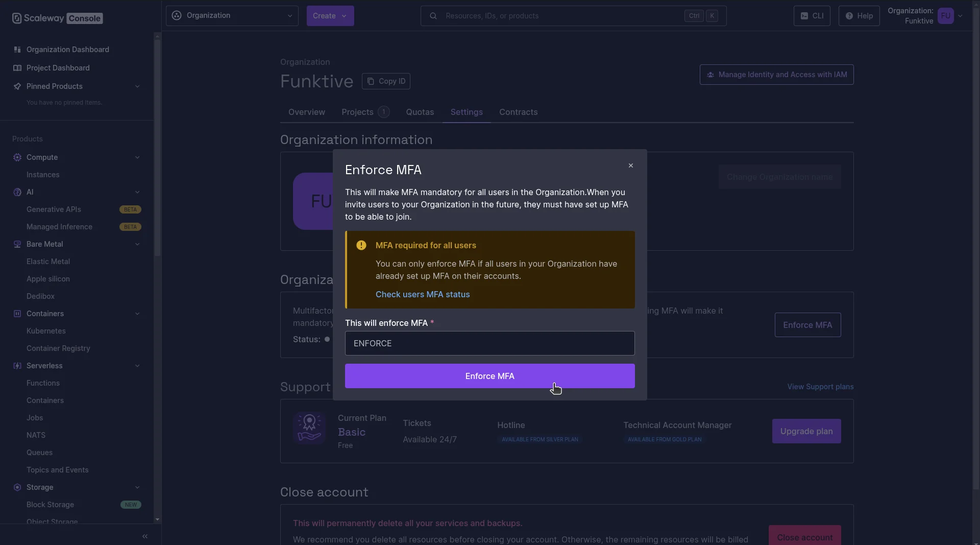Click the Scaleway Console logo
This screenshot has width=980, height=545.
tap(57, 18)
